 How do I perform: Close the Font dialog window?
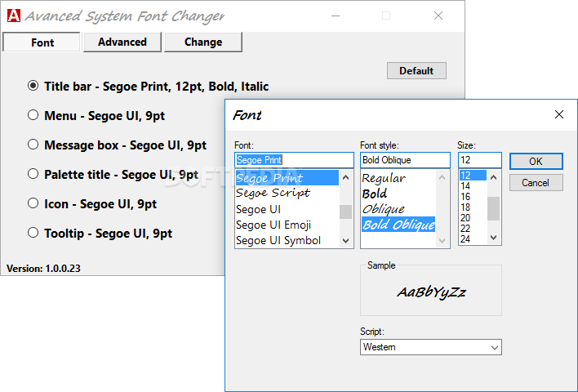(x=559, y=114)
